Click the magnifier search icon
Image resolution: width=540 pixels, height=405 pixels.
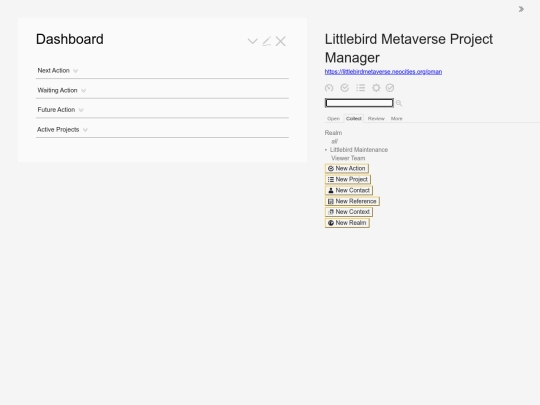coord(399,103)
